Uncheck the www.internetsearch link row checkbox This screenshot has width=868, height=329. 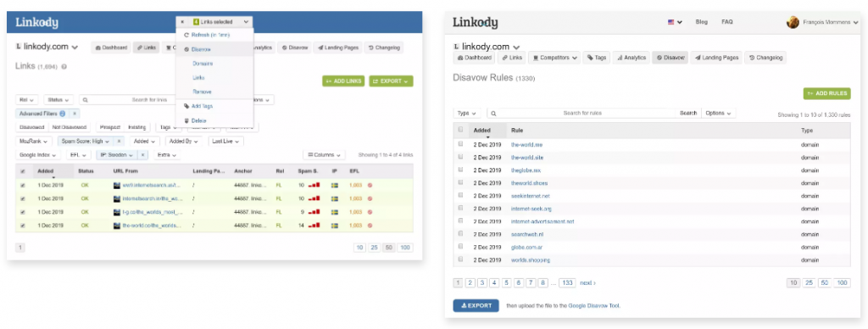tap(23, 185)
